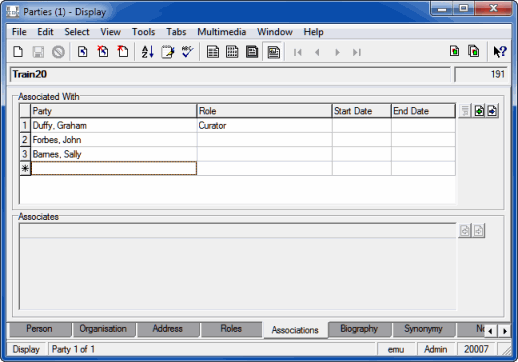This screenshot has width=518, height=362.
Task: Open the View menu
Action: [110, 32]
